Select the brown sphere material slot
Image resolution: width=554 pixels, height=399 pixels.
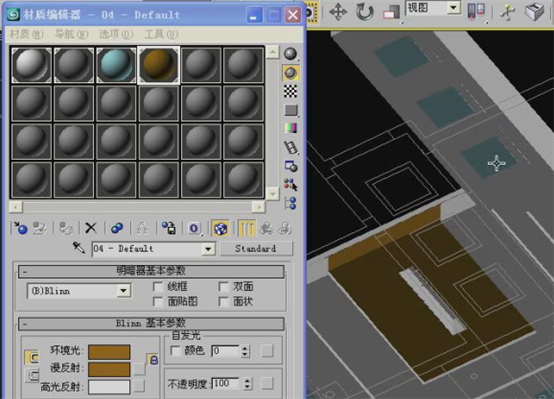(159, 65)
